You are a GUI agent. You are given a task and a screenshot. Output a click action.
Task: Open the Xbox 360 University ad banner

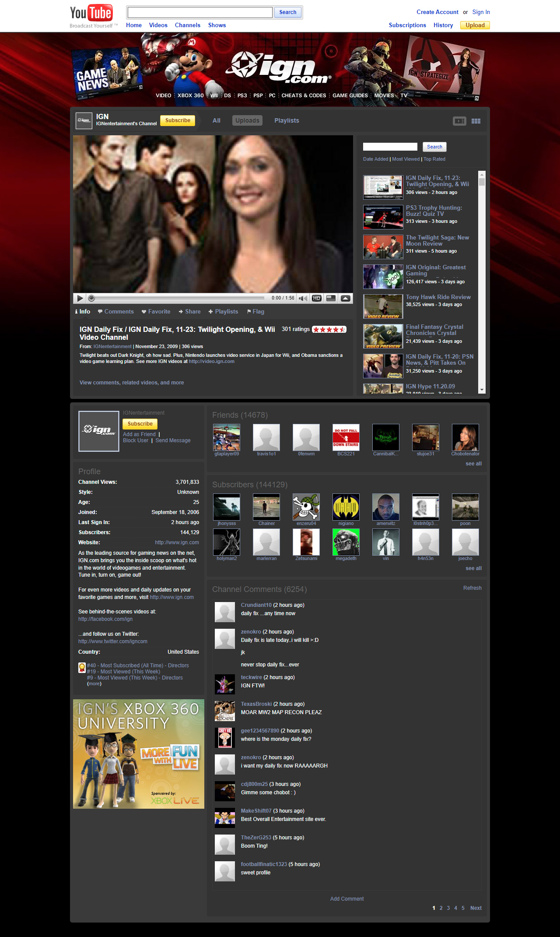[x=139, y=754]
